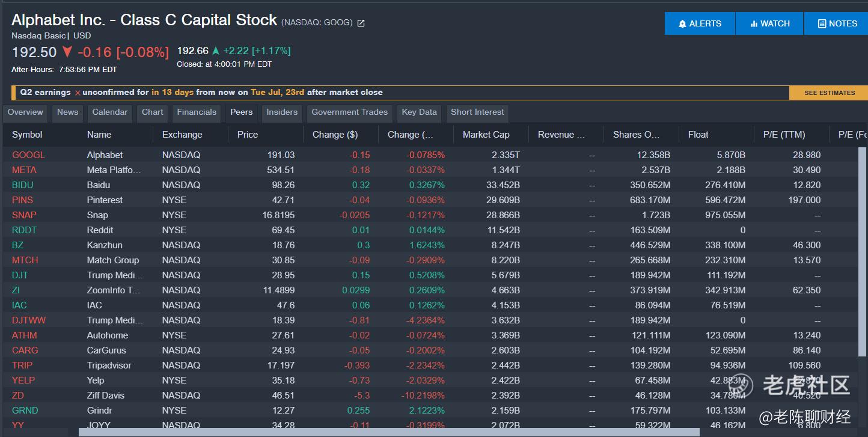Select the Insiders tab
Screen dimensions: 868x437
[x=282, y=112]
